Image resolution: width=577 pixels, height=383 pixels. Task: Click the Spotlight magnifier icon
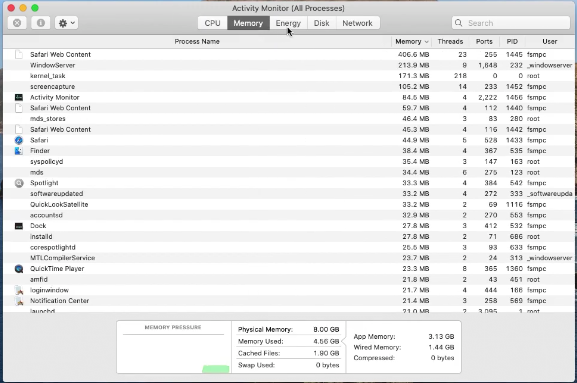pos(19,183)
